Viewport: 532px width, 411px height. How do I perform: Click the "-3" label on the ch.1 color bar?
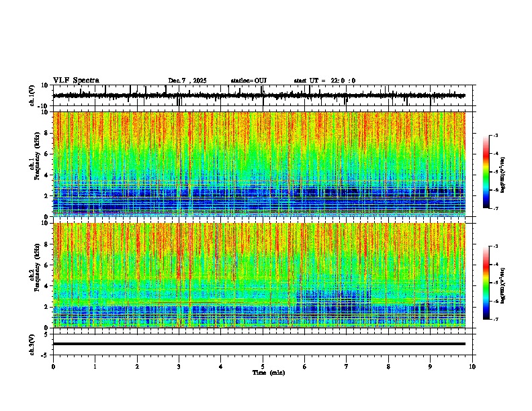tap(495, 136)
